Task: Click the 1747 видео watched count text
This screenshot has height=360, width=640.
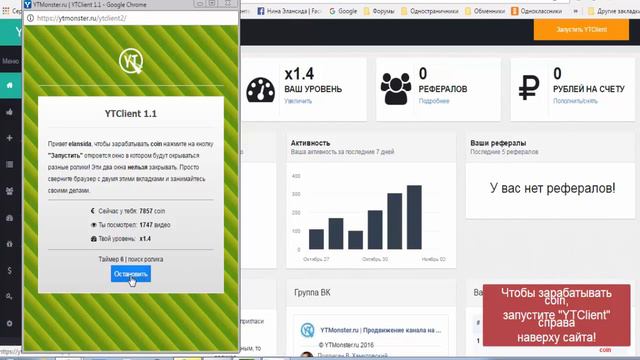Action: tap(155, 225)
